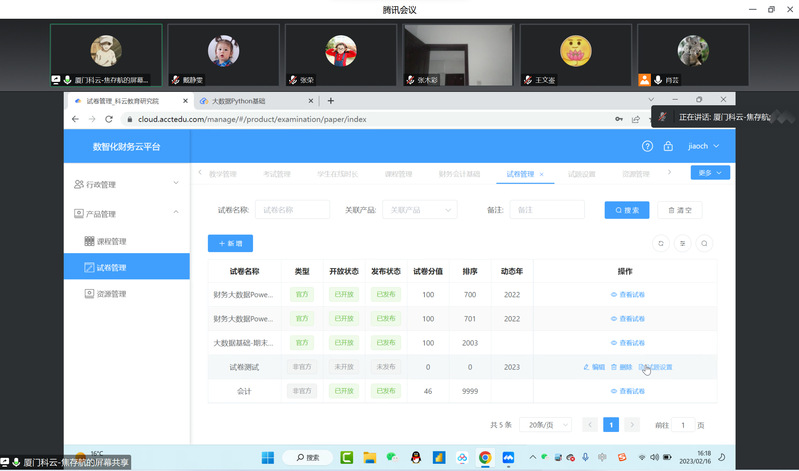The image size is (799, 471).
Task: Open the column settings icon
Action: tap(682, 243)
